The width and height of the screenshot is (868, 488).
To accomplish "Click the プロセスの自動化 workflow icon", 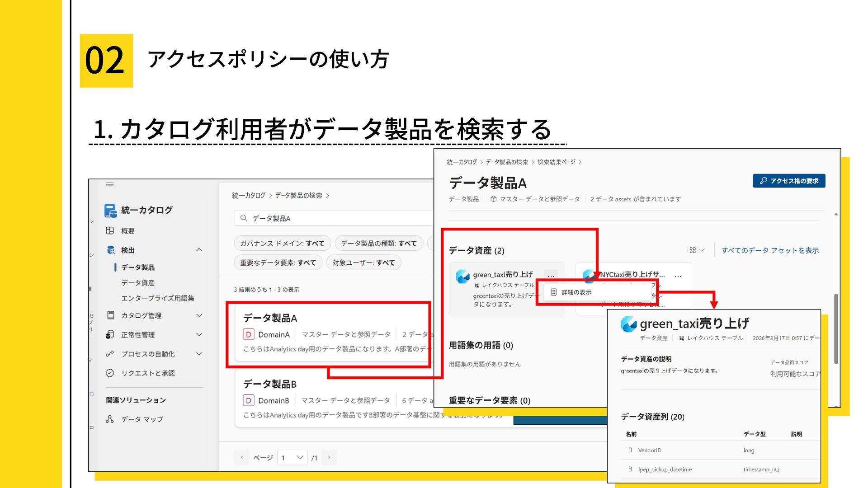I will pyautogui.click(x=110, y=354).
